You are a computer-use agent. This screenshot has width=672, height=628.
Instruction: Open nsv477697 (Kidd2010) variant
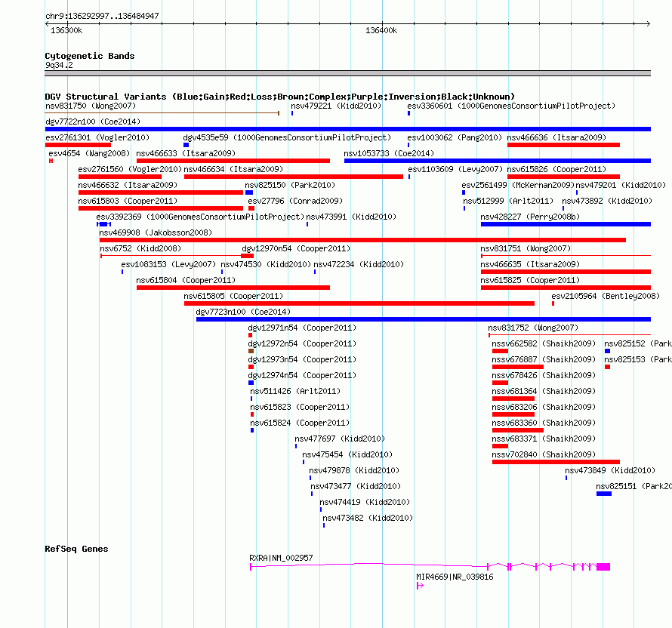coord(340,439)
